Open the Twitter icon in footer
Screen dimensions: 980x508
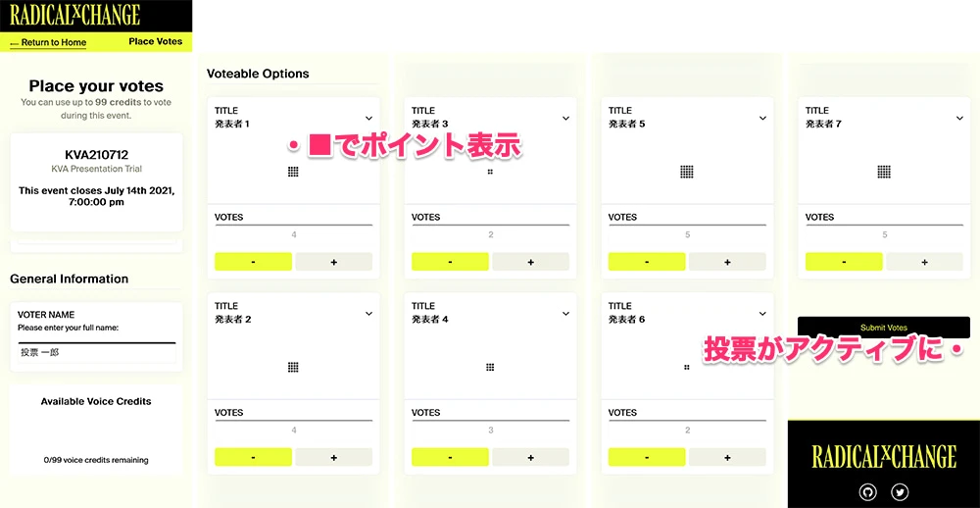(x=900, y=492)
